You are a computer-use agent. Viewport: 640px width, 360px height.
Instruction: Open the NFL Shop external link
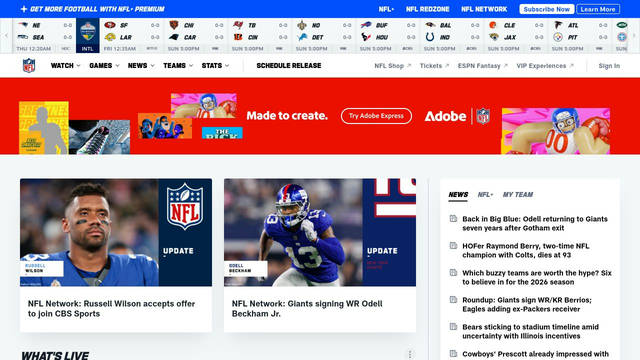tap(393, 66)
